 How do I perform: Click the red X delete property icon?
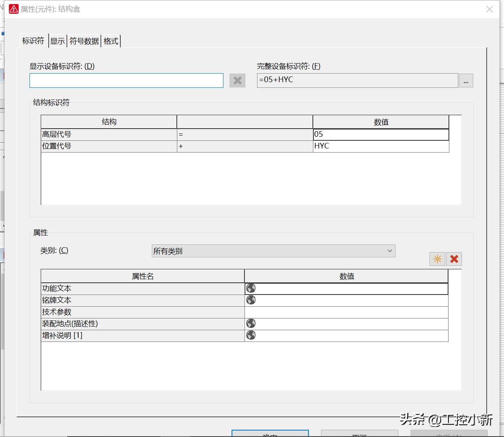pyautogui.click(x=454, y=259)
